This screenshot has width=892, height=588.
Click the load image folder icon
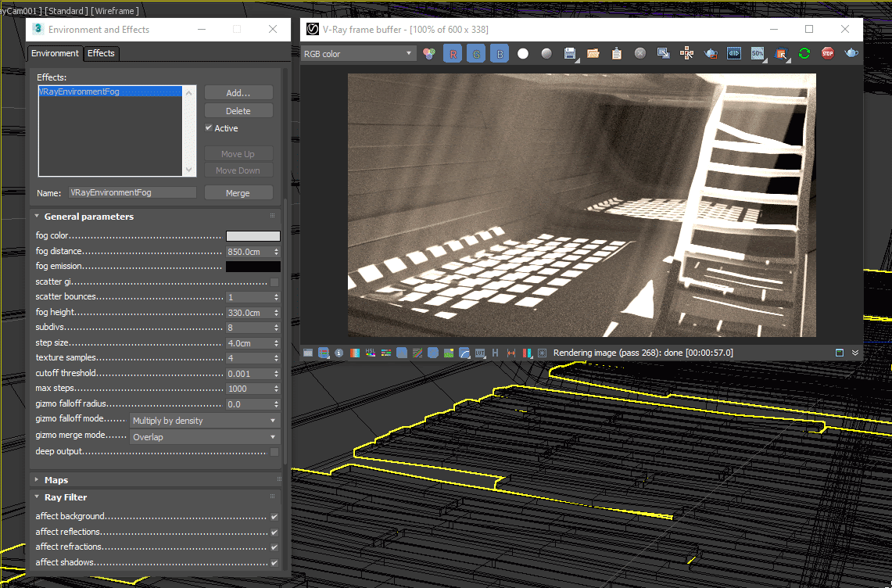pyautogui.click(x=593, y=53)
